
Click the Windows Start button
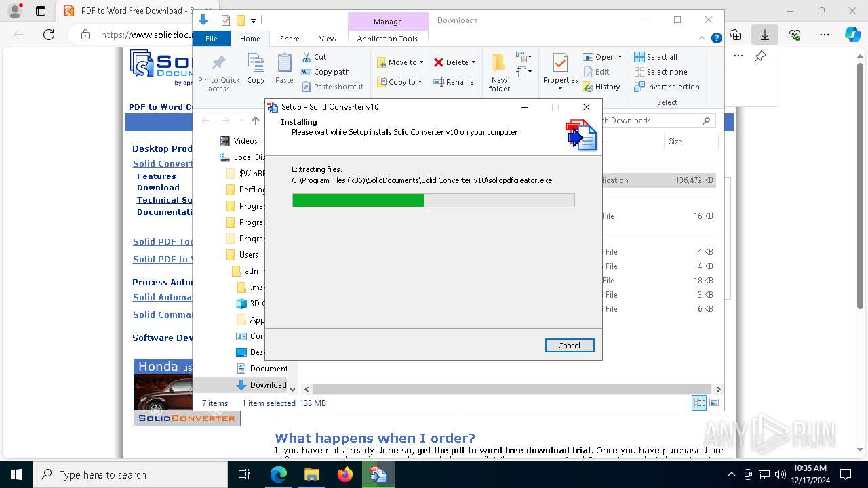click(16, 474)
